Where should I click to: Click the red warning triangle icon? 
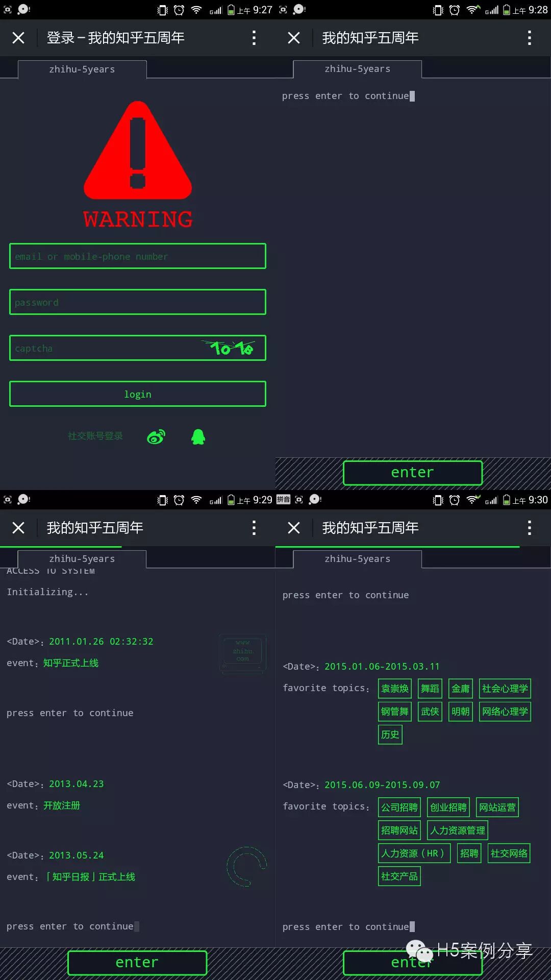pos(138,151)
